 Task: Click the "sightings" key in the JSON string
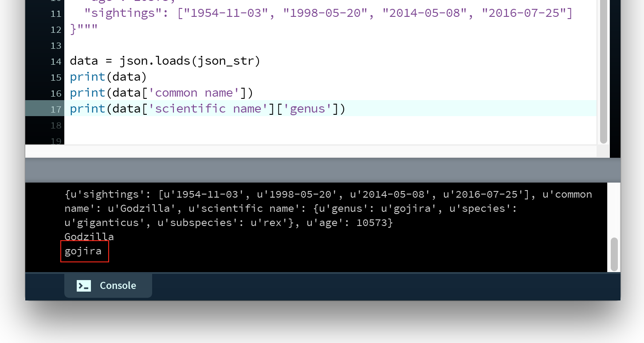click(123, 13)
